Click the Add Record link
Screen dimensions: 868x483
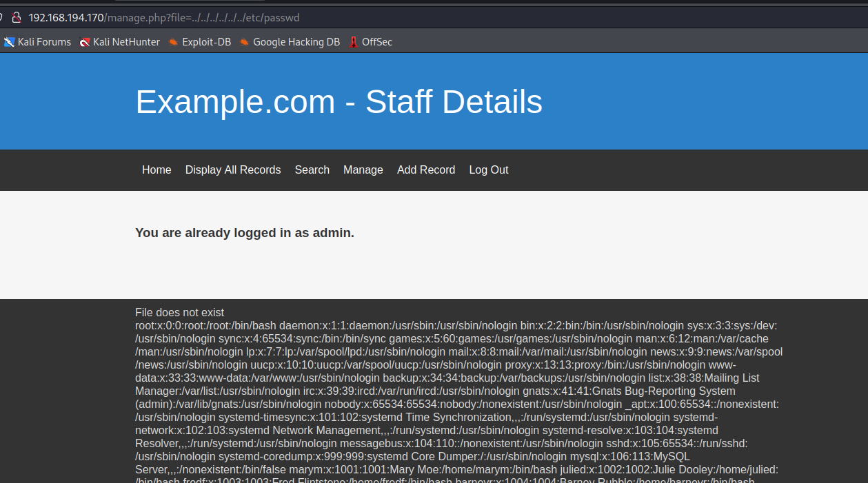click(x=426, y=170)
